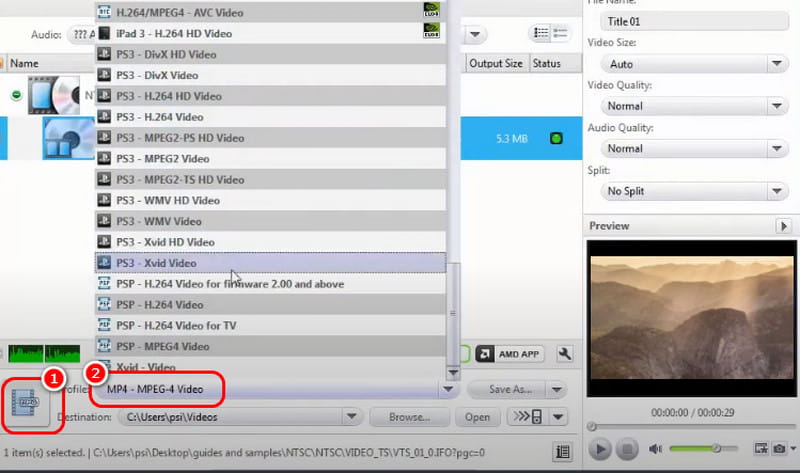Mute audio with the speaker icon

655,449
